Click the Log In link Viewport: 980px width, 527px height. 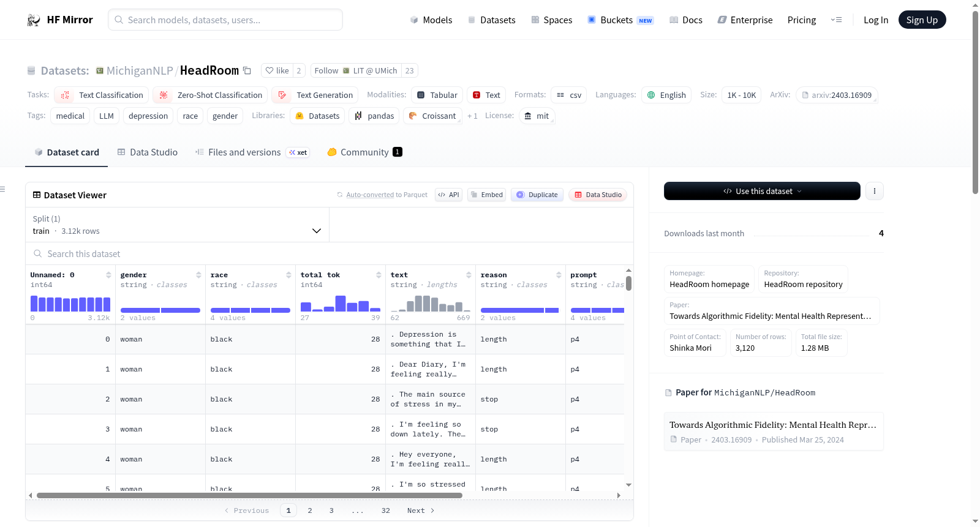pyautogui.click(x=875, y=20)
